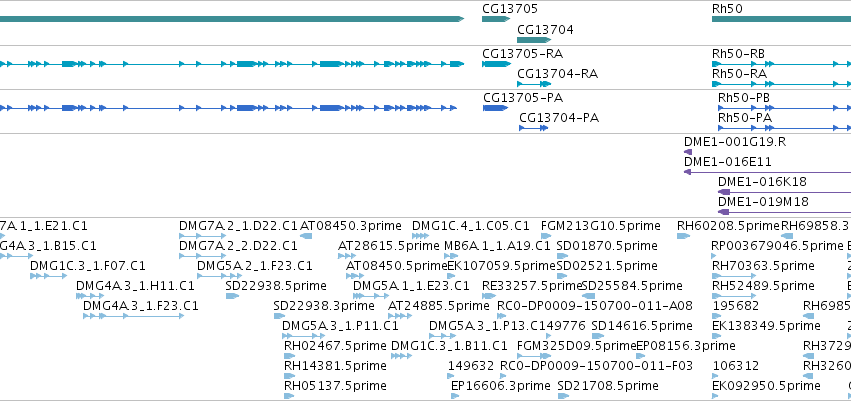Image resolution: width=851 pixels, height=401 pixels.
Task: Select the AT08450.5prime EST
Action: (355, 276)
